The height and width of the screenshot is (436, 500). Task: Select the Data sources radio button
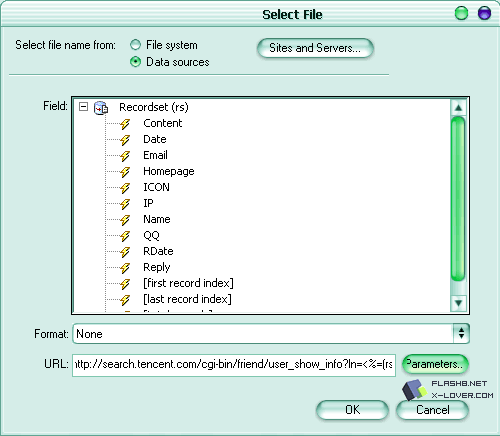[135, 62]
